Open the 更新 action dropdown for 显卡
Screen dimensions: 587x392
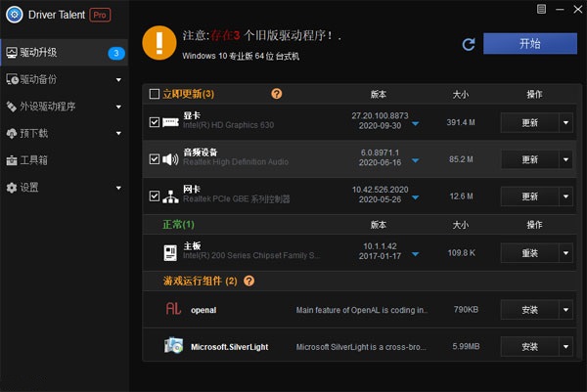(565, 123)
